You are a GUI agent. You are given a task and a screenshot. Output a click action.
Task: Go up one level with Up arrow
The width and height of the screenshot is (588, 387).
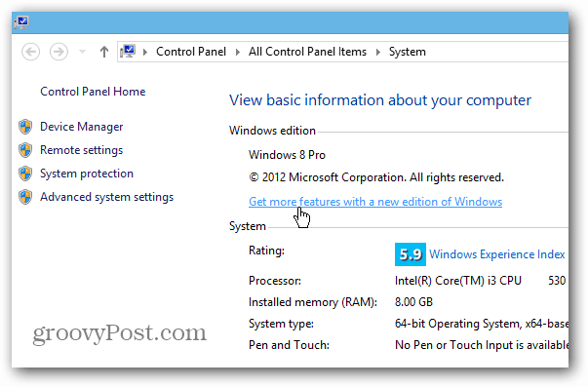[104, 52]
